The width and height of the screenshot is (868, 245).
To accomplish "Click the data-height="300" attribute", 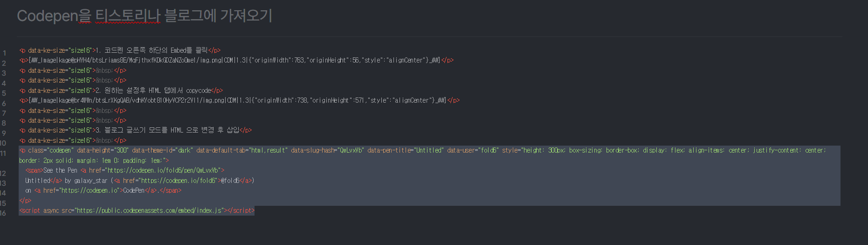I will pyautogui.click(x=103, y=150).
